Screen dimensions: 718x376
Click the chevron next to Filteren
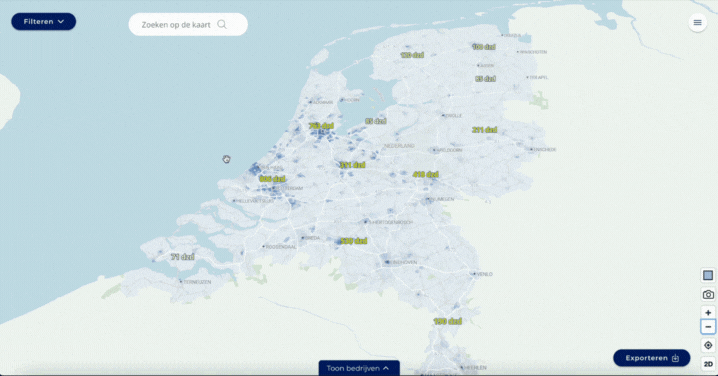click(x=61, y=22)
